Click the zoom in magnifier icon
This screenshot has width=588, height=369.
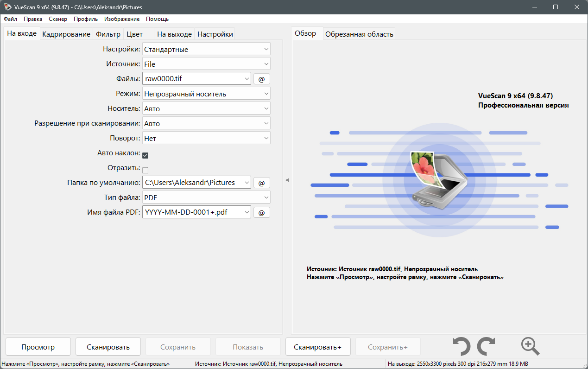tap(530, 346)
